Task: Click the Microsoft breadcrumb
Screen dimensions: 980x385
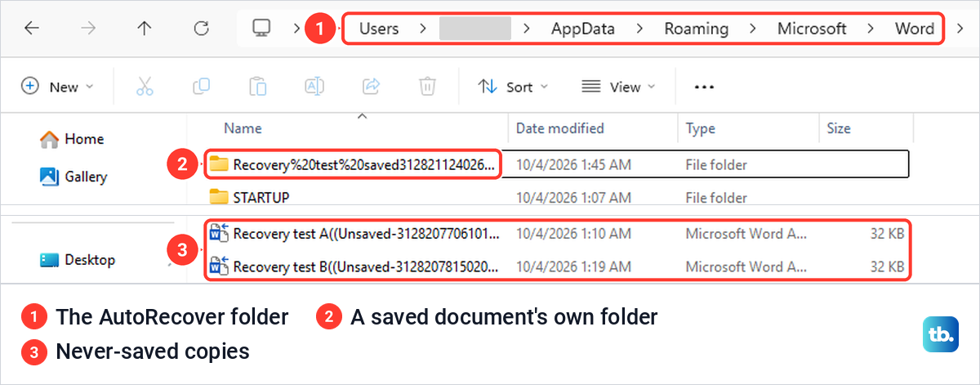Action: point(812,29)
